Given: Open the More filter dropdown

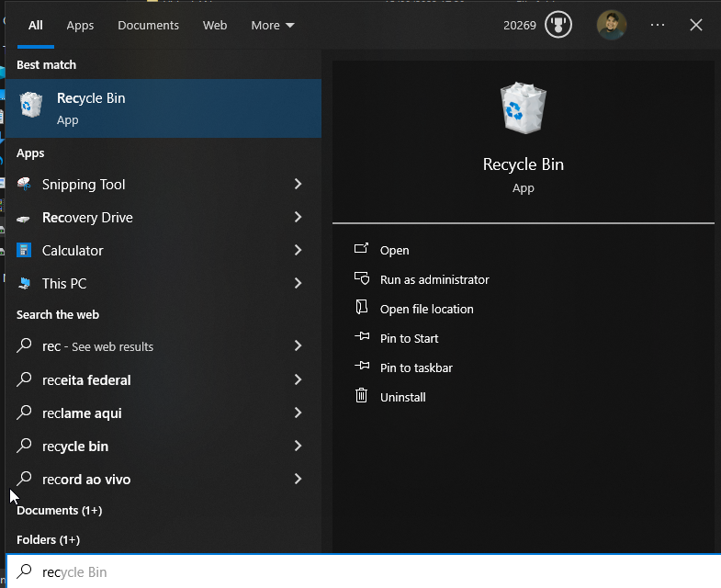Looking at the screenshot, I should pyautogui.click(x=273, y=26).
